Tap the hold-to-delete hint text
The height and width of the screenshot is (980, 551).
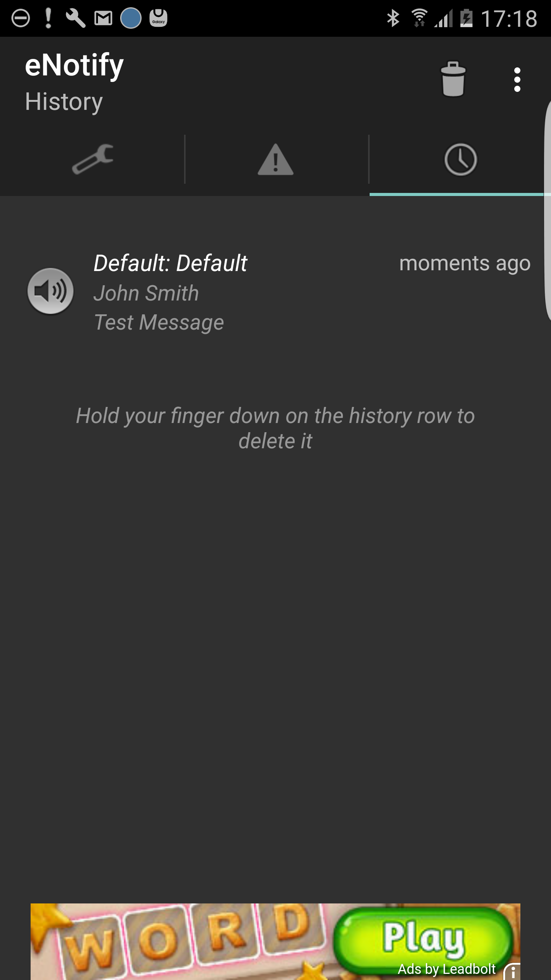(x=275, y=428)
